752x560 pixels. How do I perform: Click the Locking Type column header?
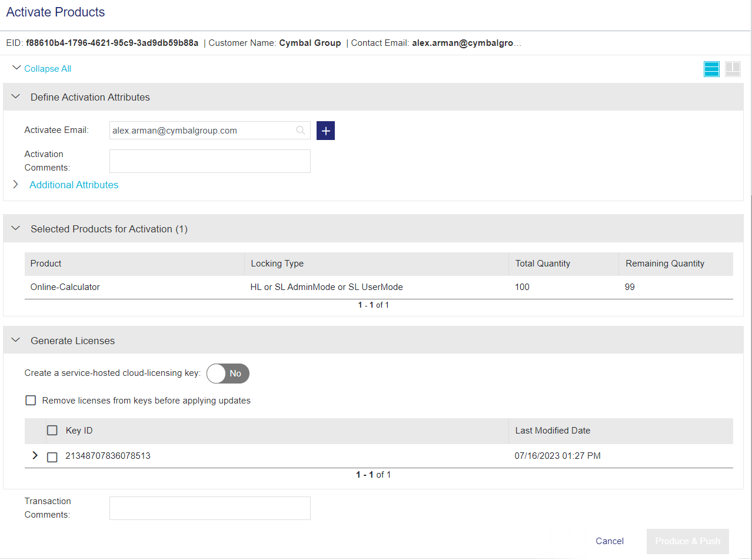coord(277,264)
